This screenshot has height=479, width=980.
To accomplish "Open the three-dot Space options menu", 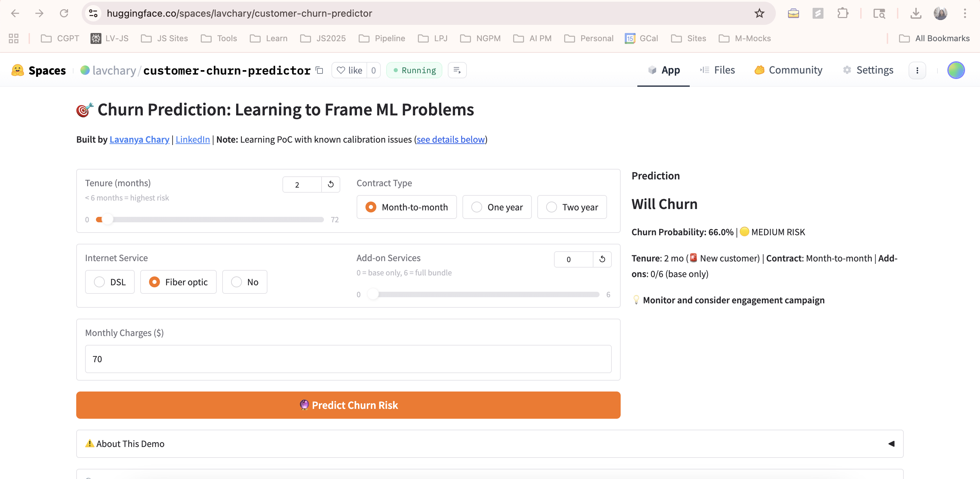I will pyautogui.click(x=917, y=70).
